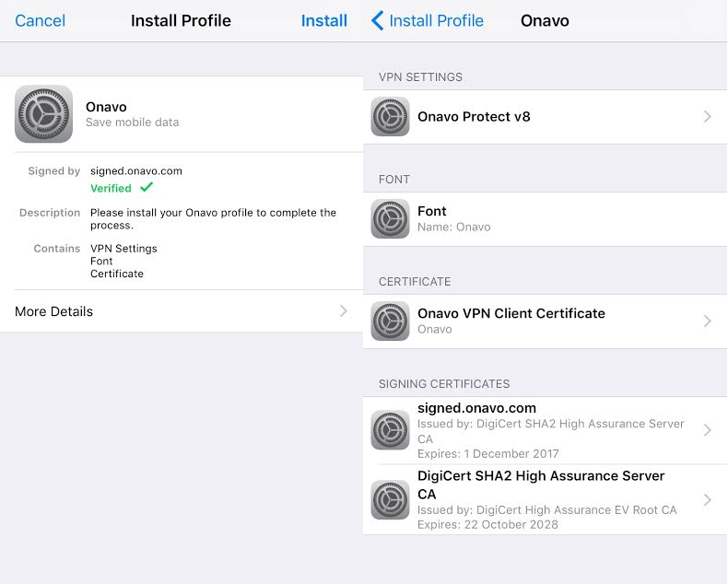Click the green Verified checkmark
Image resolution: width=728 pixels, height=584 pixels.
pyautogui.click(x=147, y=187)
